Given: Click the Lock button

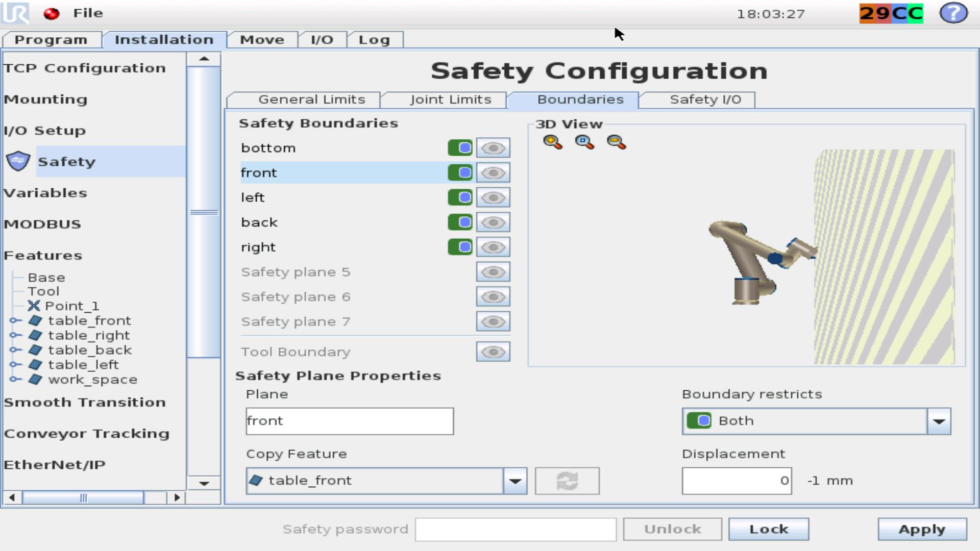Looking at the screenshot, I should [x=768, y=529].
